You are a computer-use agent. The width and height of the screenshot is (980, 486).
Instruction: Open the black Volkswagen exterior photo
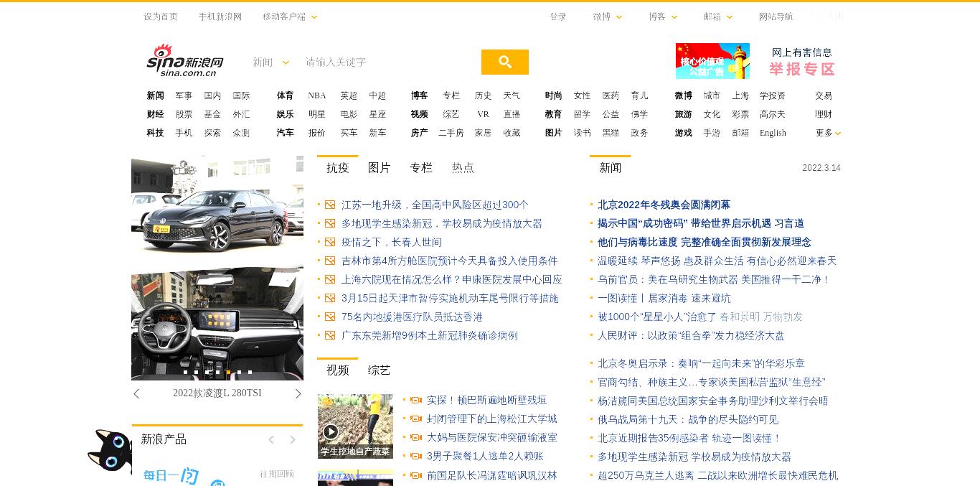[217, 203]
